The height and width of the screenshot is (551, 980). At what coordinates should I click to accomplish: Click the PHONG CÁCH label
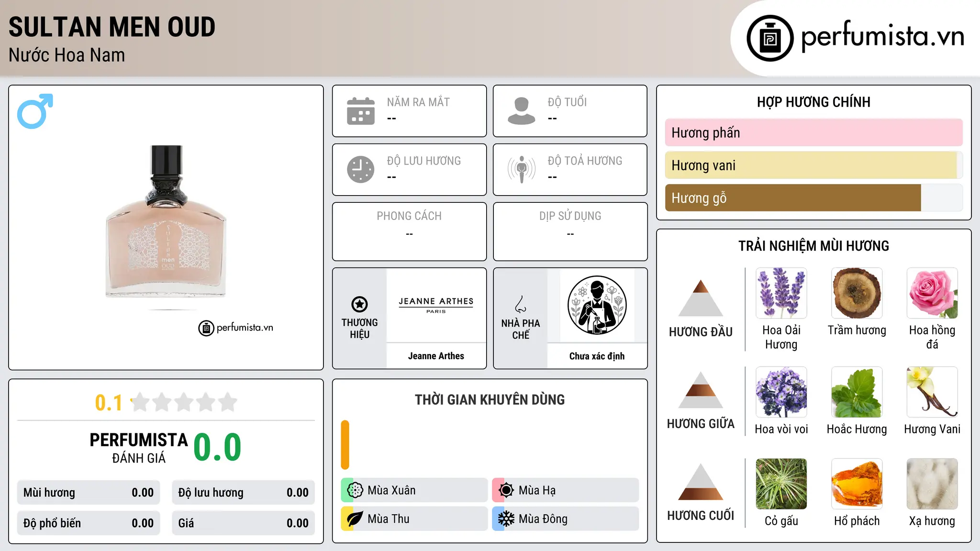[409, 216]
